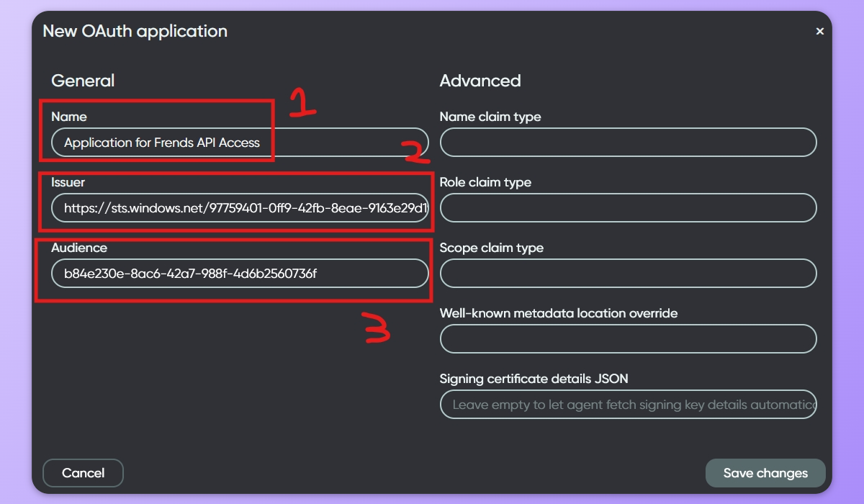864x504 pixels.
Task: Click the New OAuth application title text
Action: [135, 31]
